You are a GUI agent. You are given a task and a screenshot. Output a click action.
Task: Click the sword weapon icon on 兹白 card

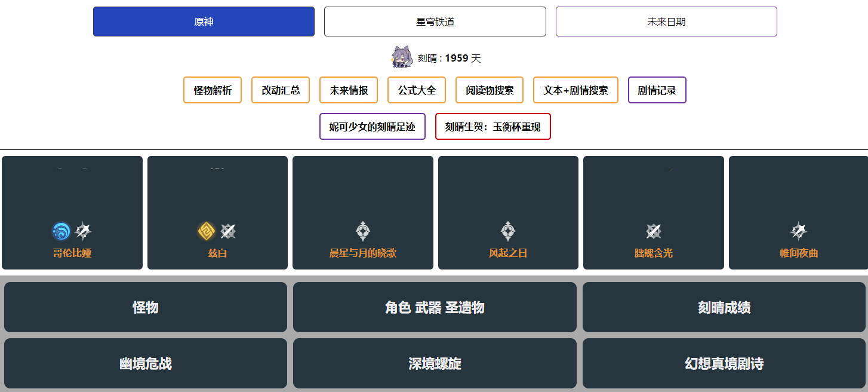point(229,231)
